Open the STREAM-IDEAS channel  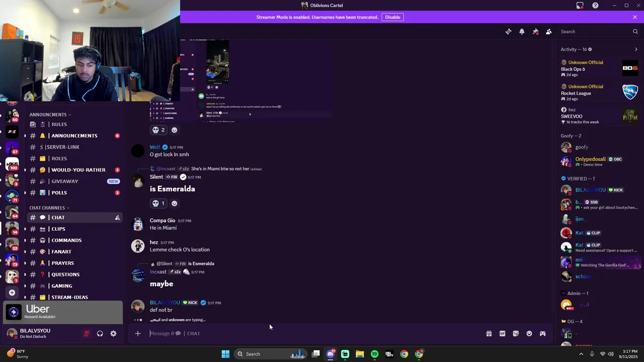(x=74, y=297)
